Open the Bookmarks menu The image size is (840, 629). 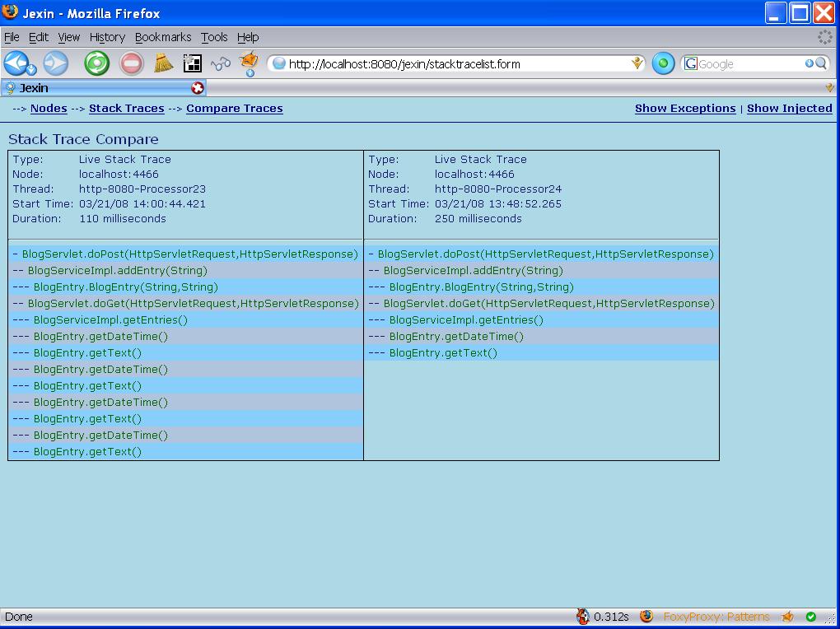[163, 37]
